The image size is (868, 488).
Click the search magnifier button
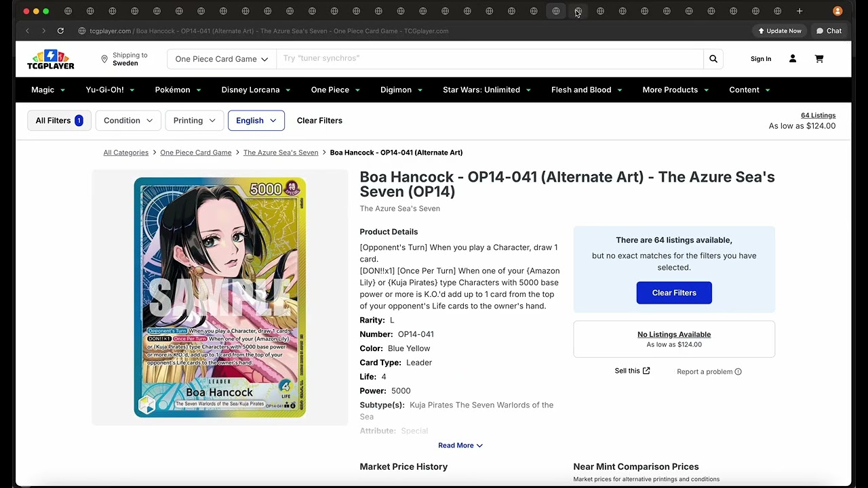pos(713,59)
